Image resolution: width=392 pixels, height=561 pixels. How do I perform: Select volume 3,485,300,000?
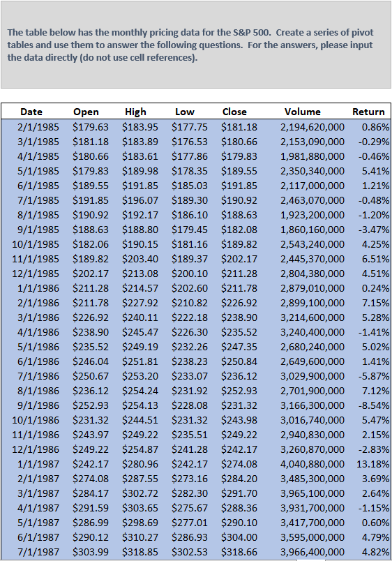(312, 479)
